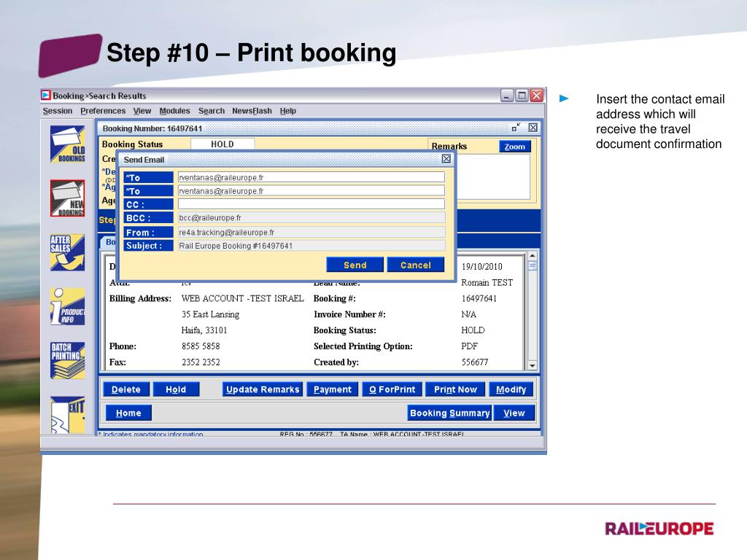Click the date 19/10/2010
The height and width of the screenshot is (560, 747).
click(x=481, y=267)
